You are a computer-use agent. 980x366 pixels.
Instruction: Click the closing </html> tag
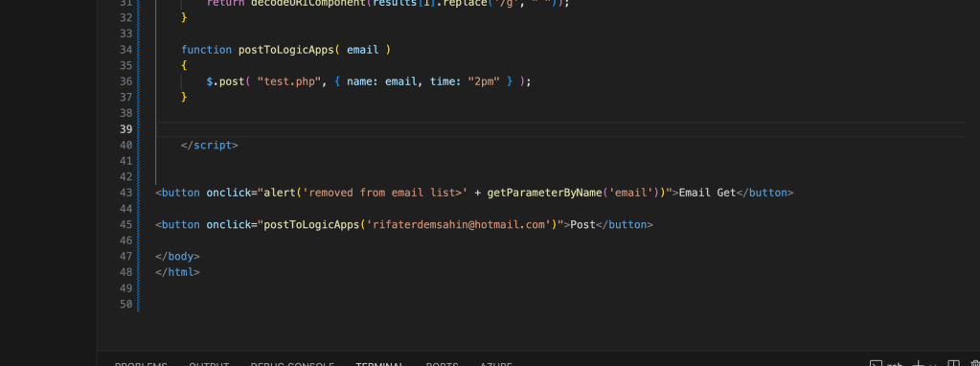(x=177, y=272)
